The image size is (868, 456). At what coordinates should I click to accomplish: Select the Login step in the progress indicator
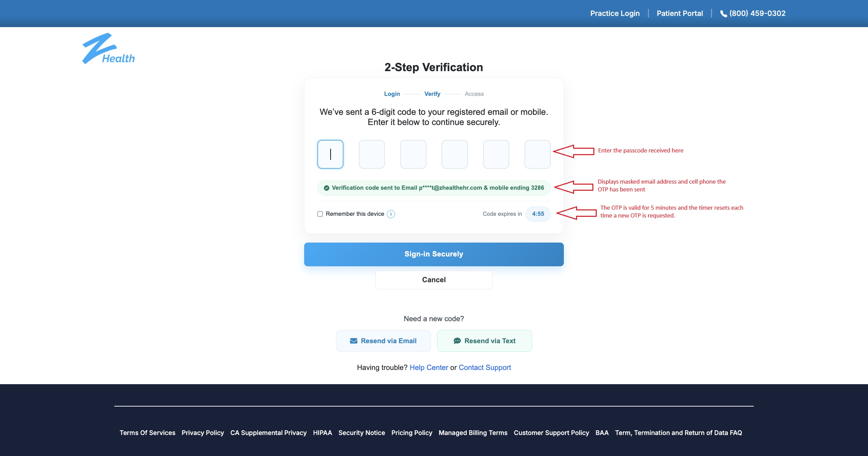tap(392, 94)
